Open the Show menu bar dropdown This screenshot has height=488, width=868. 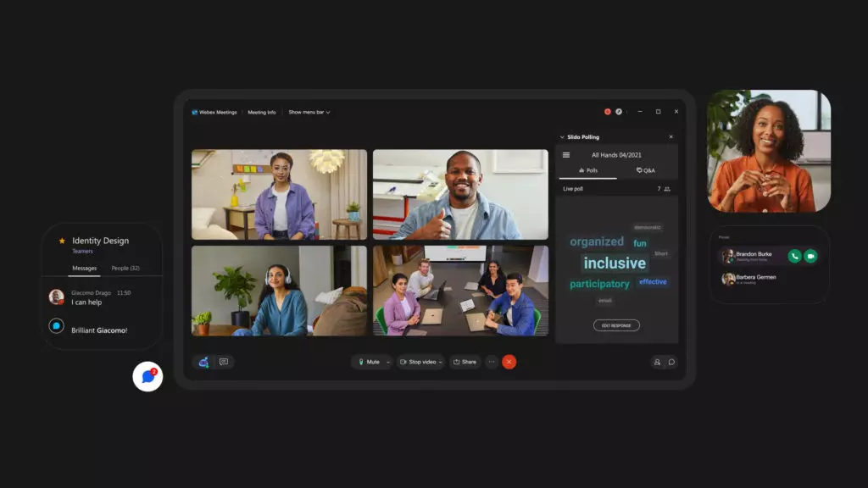point(308,111)
